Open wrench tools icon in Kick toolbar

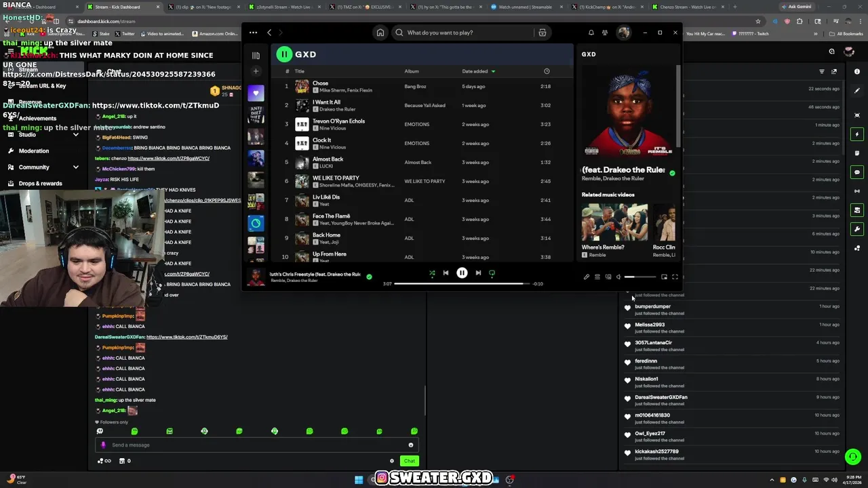click(x=857, y=229)
